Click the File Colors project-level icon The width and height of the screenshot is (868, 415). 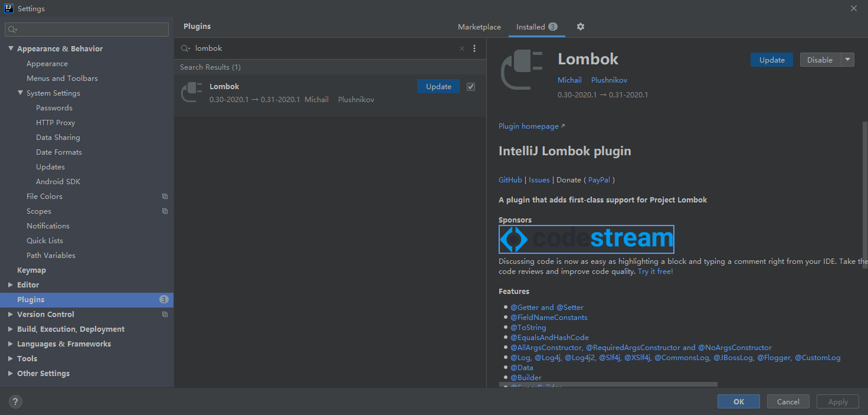pos(165,197)
